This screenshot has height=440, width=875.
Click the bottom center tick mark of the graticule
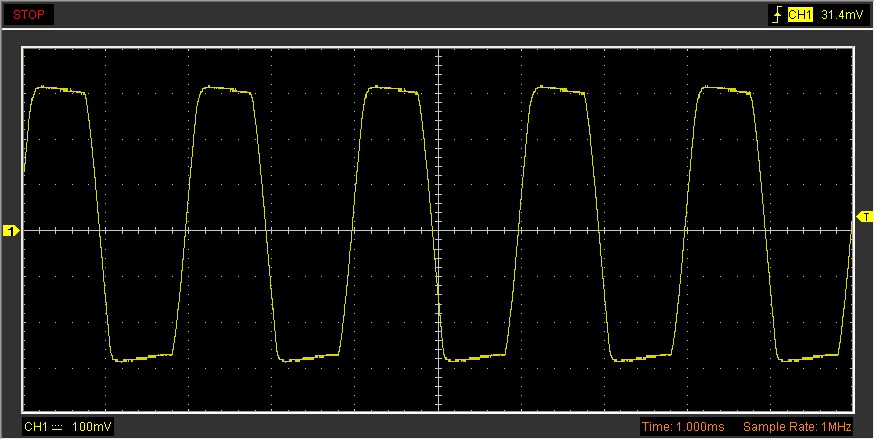tap(438, 407)
